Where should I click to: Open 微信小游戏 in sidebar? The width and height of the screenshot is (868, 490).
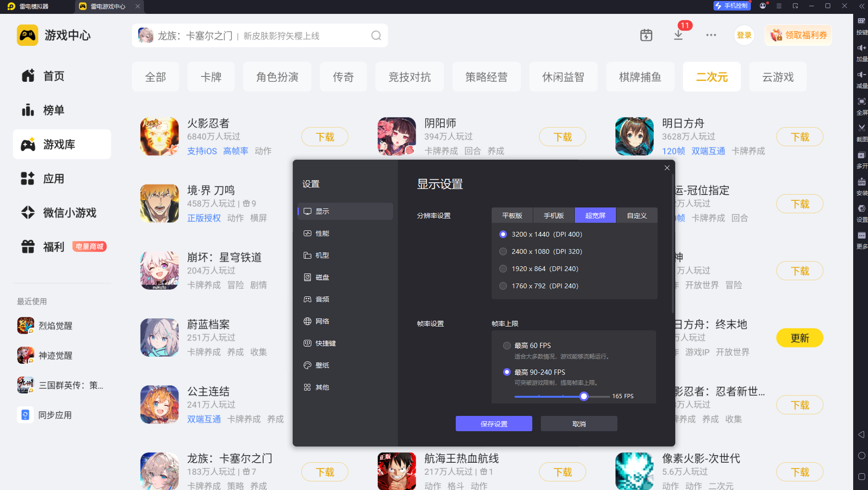(62, 213)
